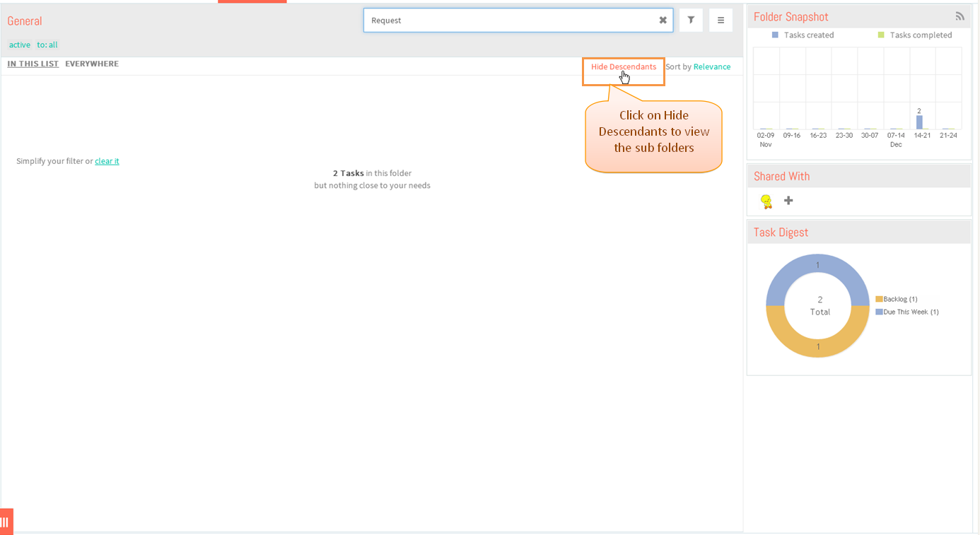Screen dimensions: 980x535
Task: Click the orange Backlog donut segment
Action: point(818,346)
